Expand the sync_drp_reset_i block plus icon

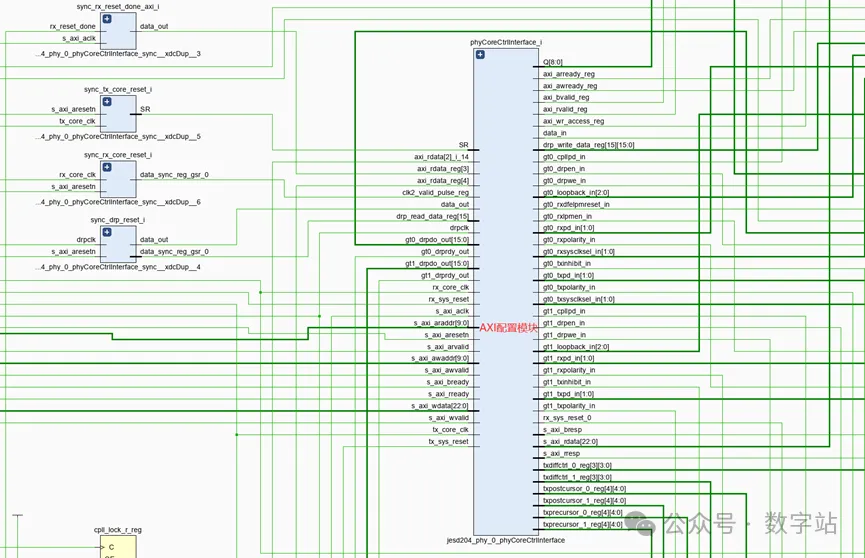(107, 232)
